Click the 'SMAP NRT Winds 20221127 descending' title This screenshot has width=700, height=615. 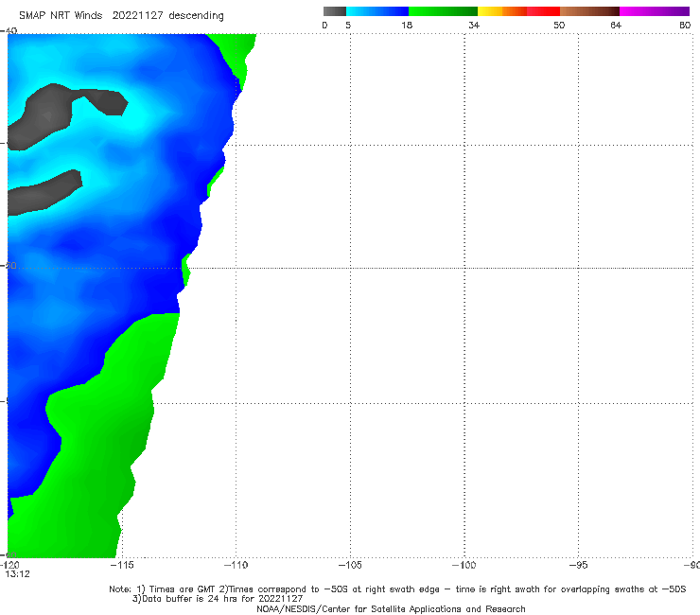coord(121,16)
